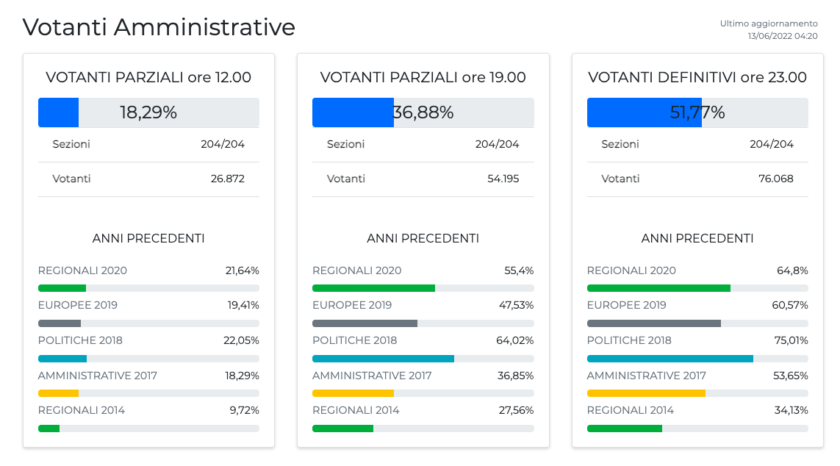Select the Votanti Amministrative page title
The width and height of the screenshot is (840, 466).
159,28
